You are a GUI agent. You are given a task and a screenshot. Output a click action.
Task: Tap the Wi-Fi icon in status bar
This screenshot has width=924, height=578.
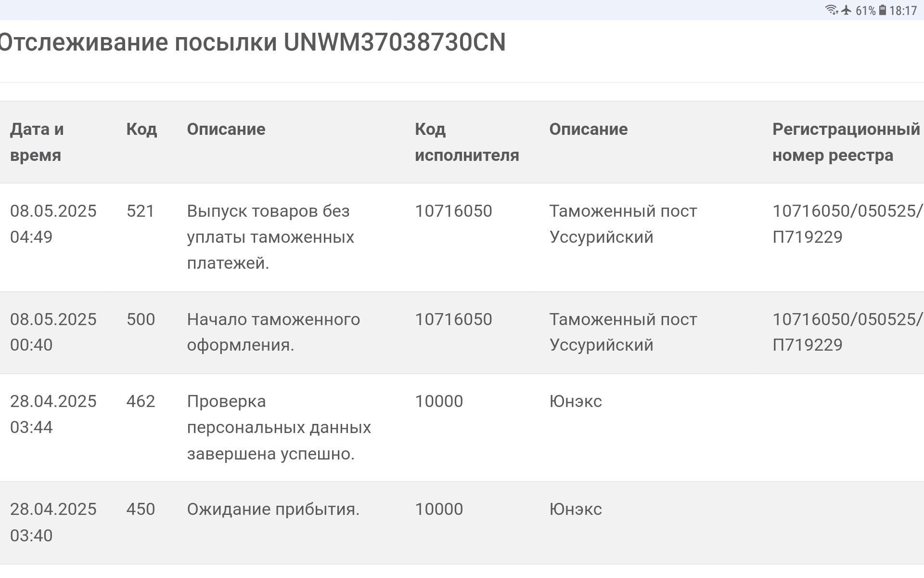click(x=831, y=10)
